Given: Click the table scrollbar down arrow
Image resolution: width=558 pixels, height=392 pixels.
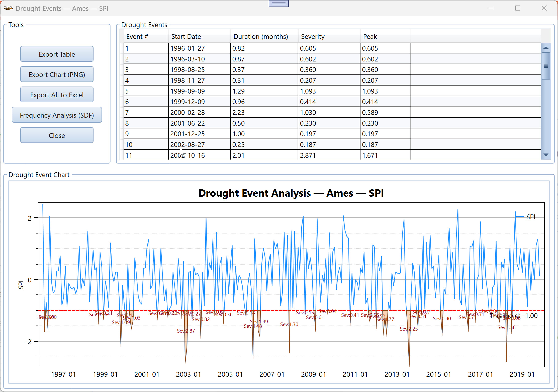Looking at the screenshot, I should (546, 155).
